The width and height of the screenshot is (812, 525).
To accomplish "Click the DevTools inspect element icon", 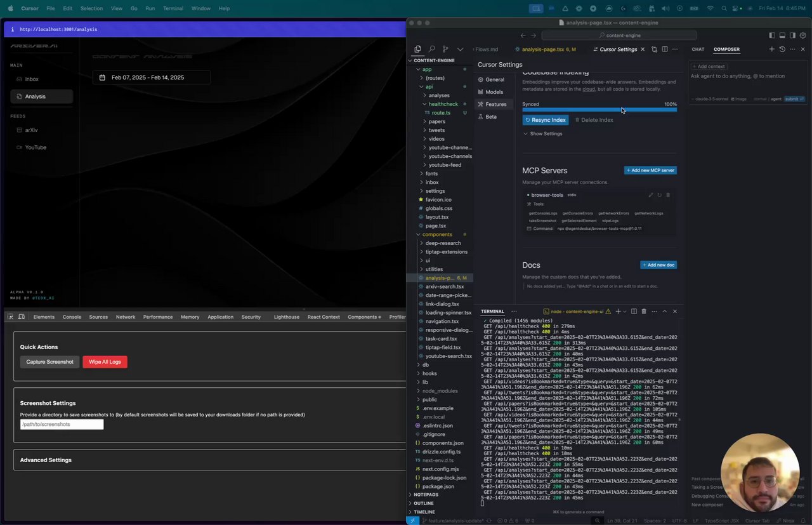I will [11, 317].
